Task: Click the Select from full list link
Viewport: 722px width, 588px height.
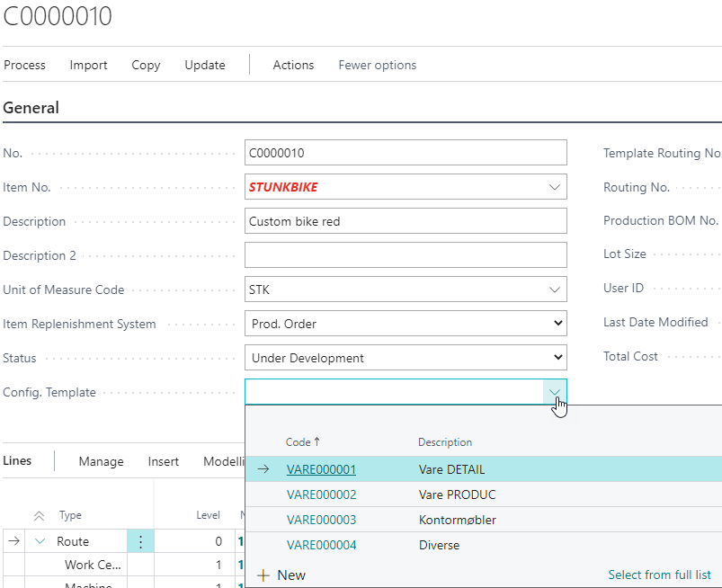Action: [659, 575]
